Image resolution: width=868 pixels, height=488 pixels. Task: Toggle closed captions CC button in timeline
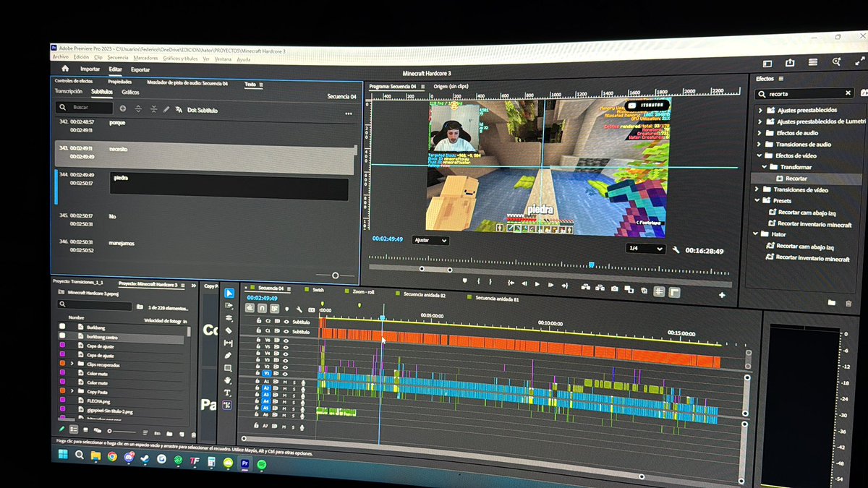pyautogui.click(x=311, y=310)
